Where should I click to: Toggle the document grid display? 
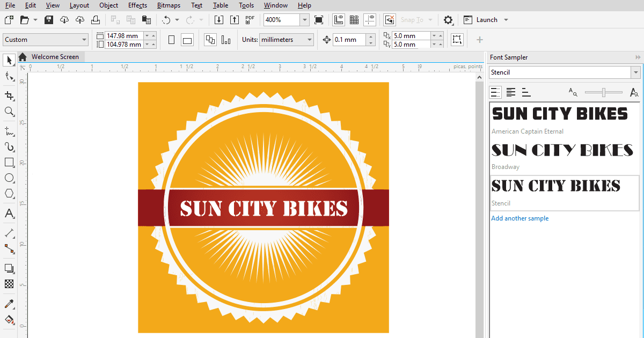354,19
